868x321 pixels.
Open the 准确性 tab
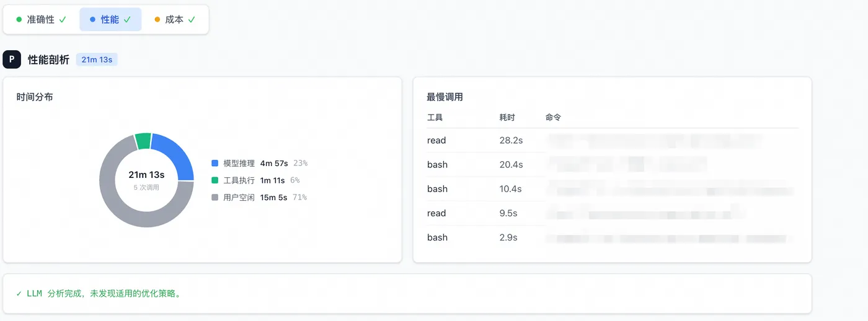42,20
